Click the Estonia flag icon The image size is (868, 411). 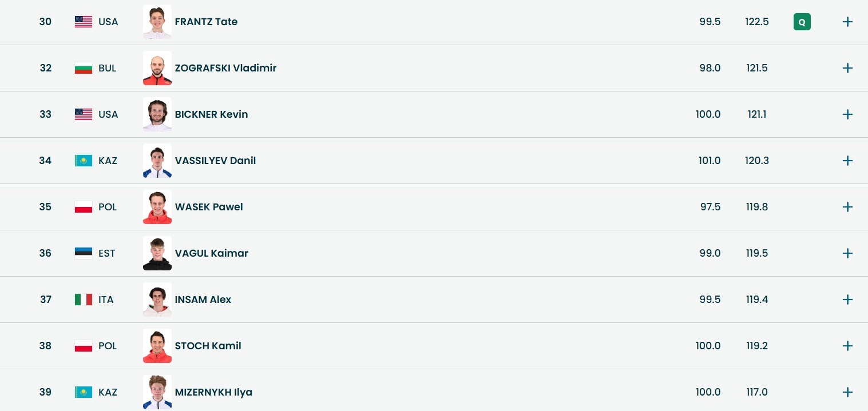point(84,253)
